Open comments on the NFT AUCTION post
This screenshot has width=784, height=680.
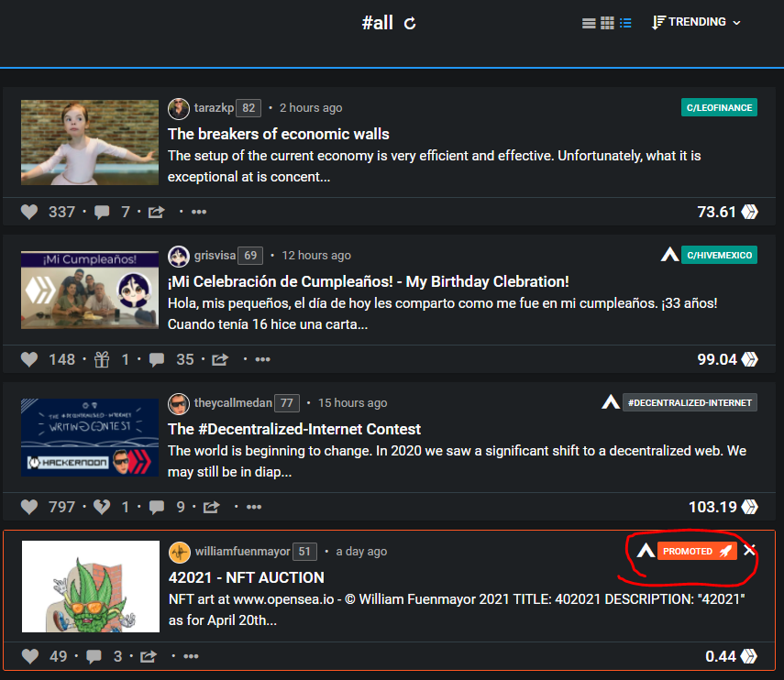click(x=94, y=656)
